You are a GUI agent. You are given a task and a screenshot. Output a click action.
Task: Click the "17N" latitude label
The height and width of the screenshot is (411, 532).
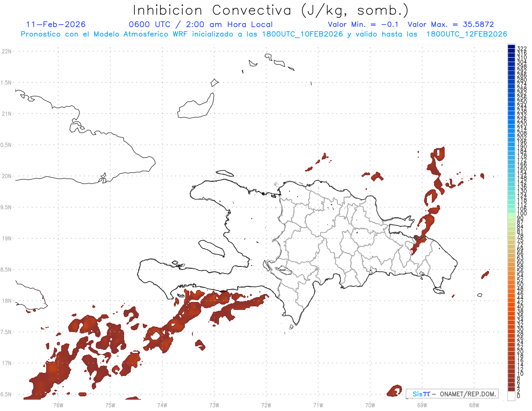pos(7,363)
